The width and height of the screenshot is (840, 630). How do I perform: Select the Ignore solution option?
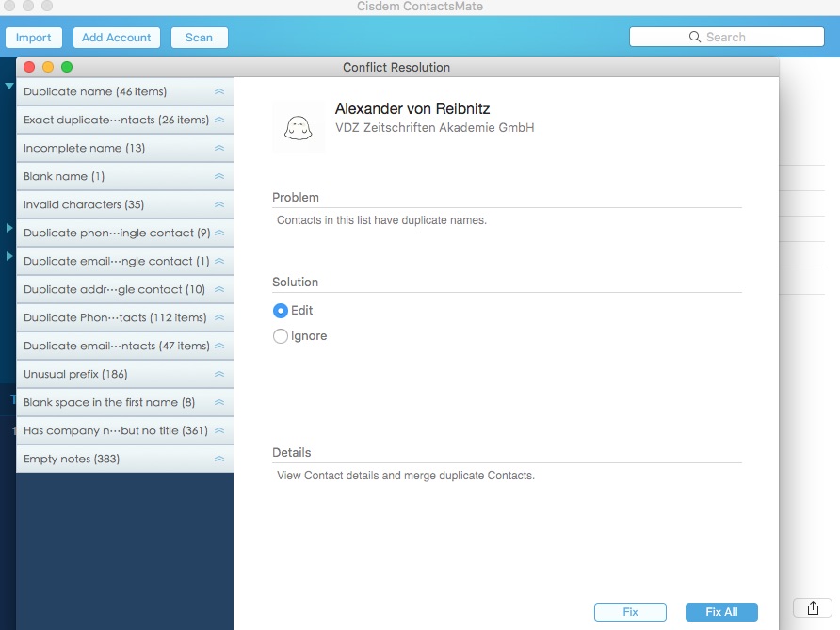(x=280, y=336)
